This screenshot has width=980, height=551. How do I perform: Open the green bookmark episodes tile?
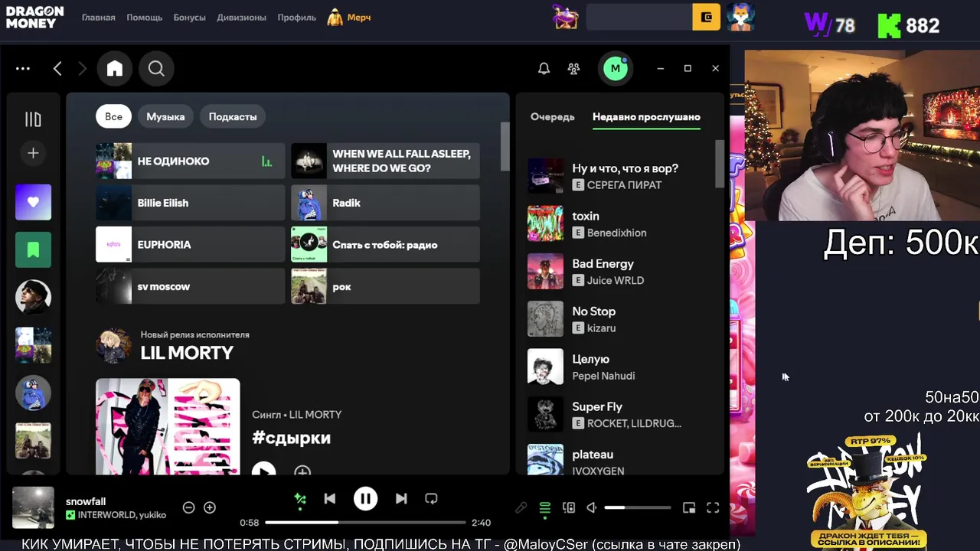(x=33, y=249)
